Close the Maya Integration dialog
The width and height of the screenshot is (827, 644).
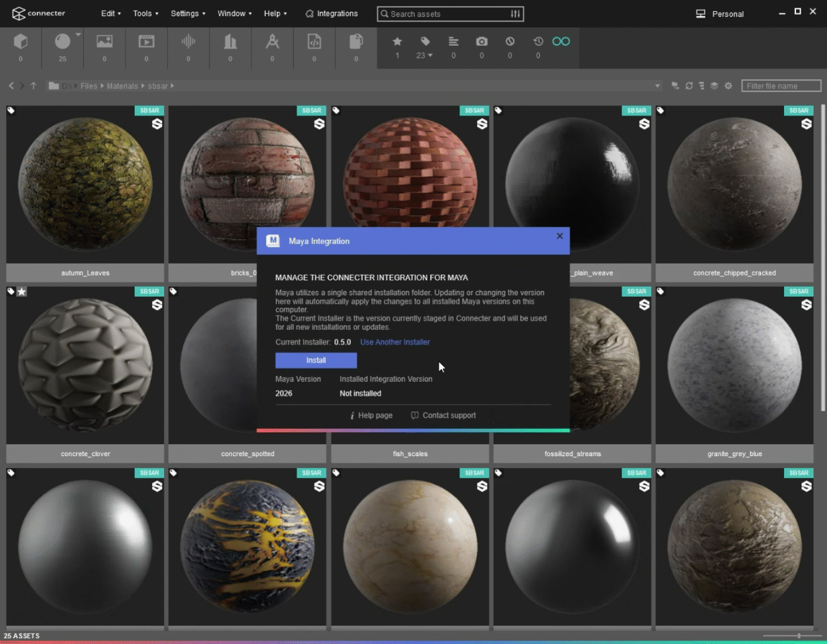coord(560,236)
